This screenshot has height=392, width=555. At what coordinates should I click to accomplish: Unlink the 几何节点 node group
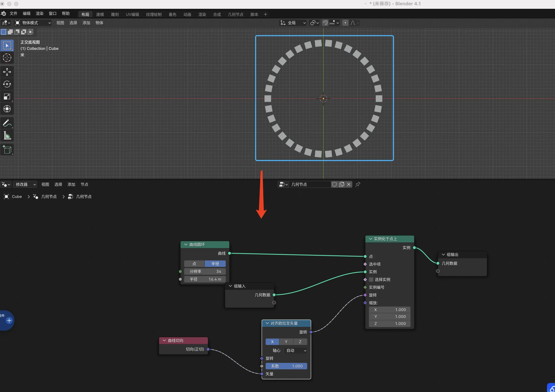(349, 184)
